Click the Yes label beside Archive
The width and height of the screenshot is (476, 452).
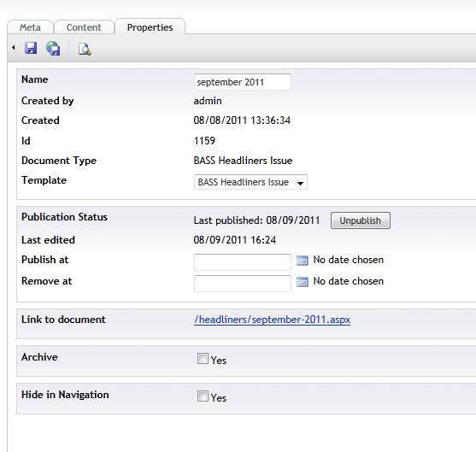[219, 361]
